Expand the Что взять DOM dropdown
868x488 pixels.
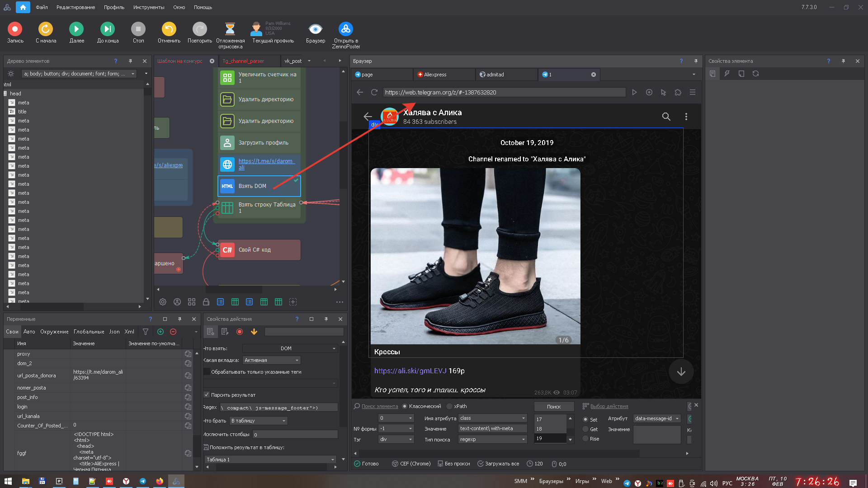[x=290, y=348]
